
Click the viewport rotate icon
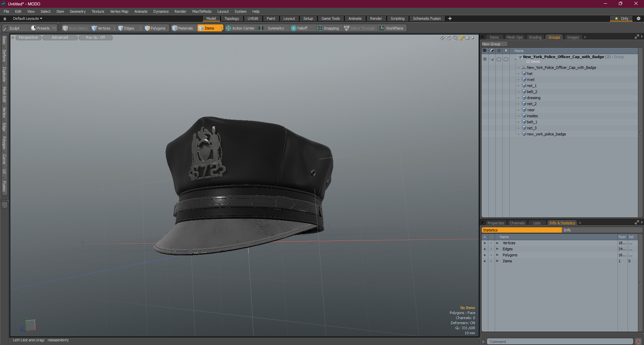[449, 38]
